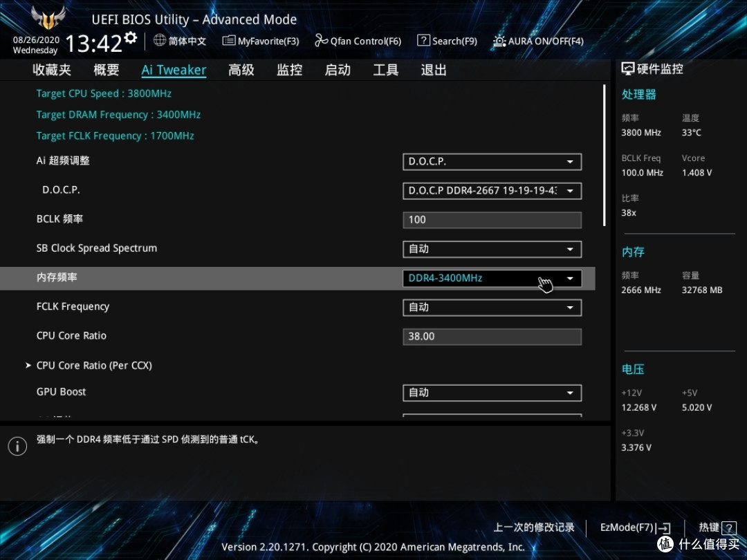Click the hardware monitor icon
The width and height of the screenshot is (747, 560).
click(x=627, y=69)
